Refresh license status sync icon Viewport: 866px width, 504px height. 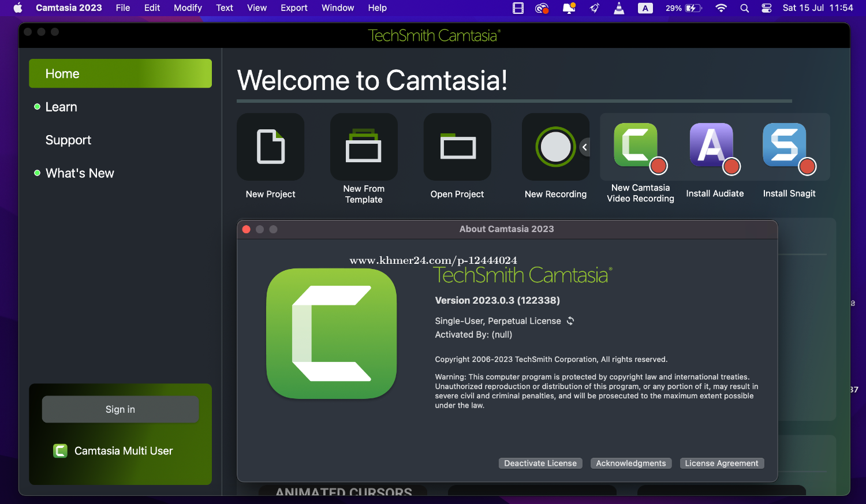tap(570, 321)
